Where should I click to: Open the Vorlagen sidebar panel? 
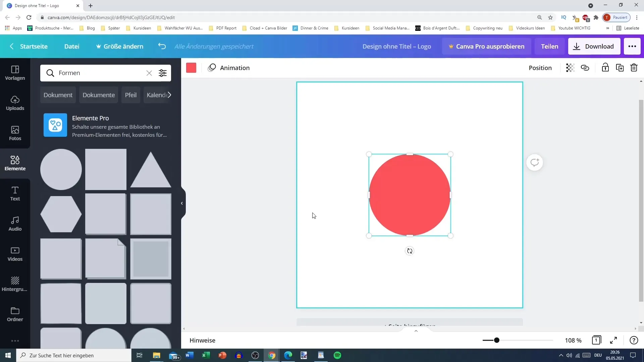15,73
